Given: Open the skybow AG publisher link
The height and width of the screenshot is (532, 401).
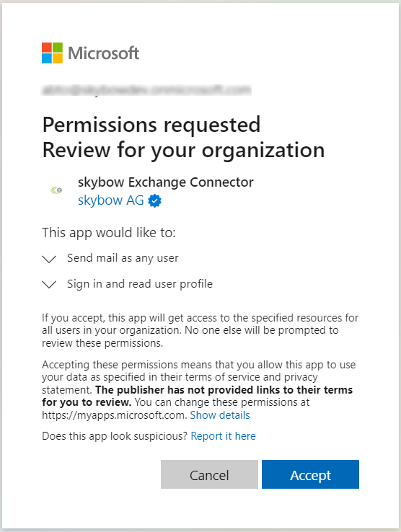Looking at the screenshot, I should pyautogui.click(x=110, y=200).
